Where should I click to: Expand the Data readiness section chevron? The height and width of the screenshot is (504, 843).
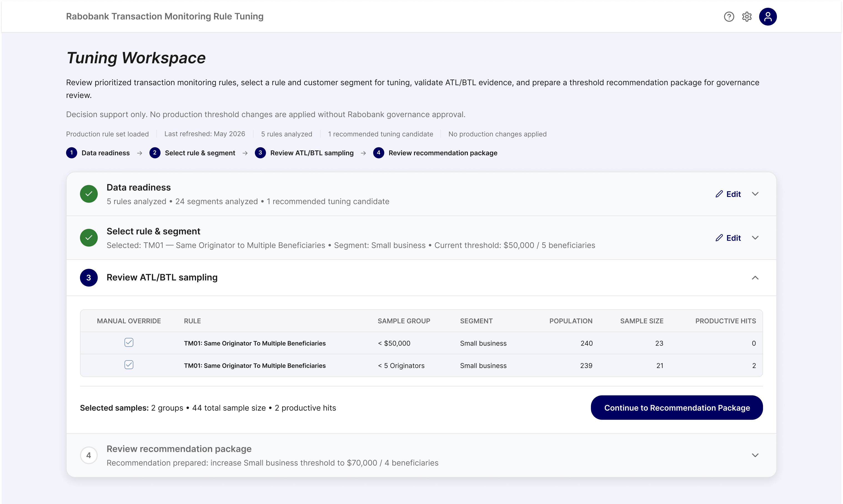pyautogui.click(x=755, y=194)
